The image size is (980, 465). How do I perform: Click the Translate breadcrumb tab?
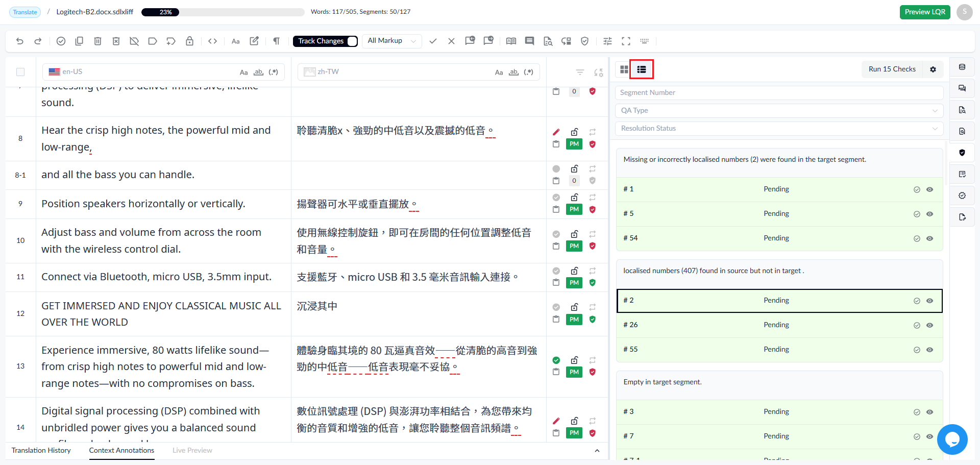[x=25, y=12]
